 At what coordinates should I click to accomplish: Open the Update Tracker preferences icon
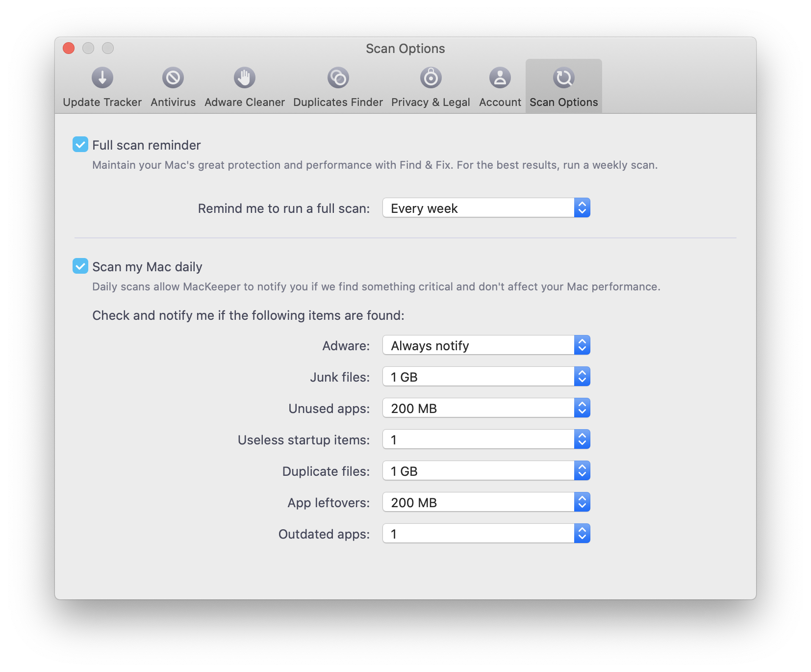102,78
